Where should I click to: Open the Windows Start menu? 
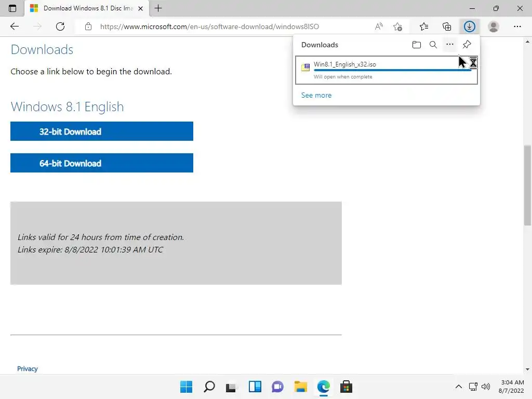click(186, 387)
